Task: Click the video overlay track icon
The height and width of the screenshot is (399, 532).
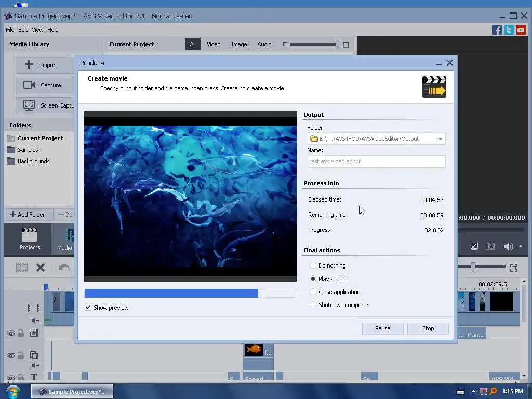Action: click(x=34, y=355)
